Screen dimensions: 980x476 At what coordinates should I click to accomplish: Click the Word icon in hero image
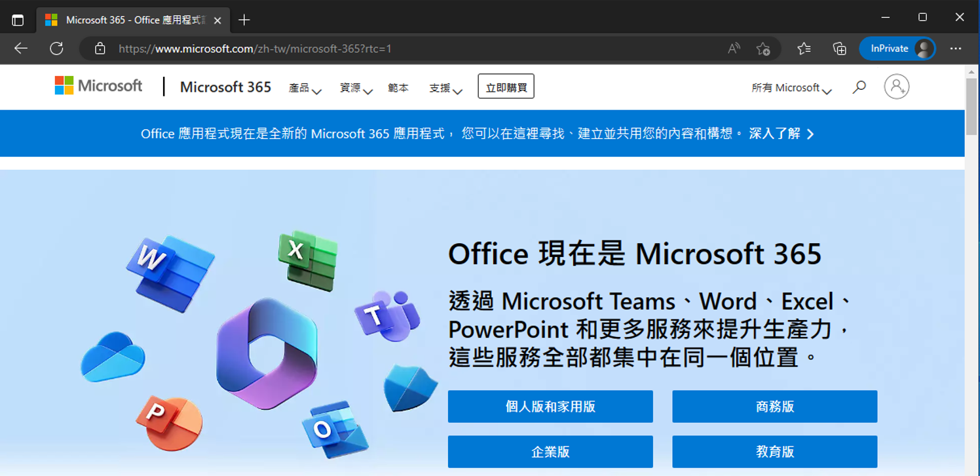170,273
